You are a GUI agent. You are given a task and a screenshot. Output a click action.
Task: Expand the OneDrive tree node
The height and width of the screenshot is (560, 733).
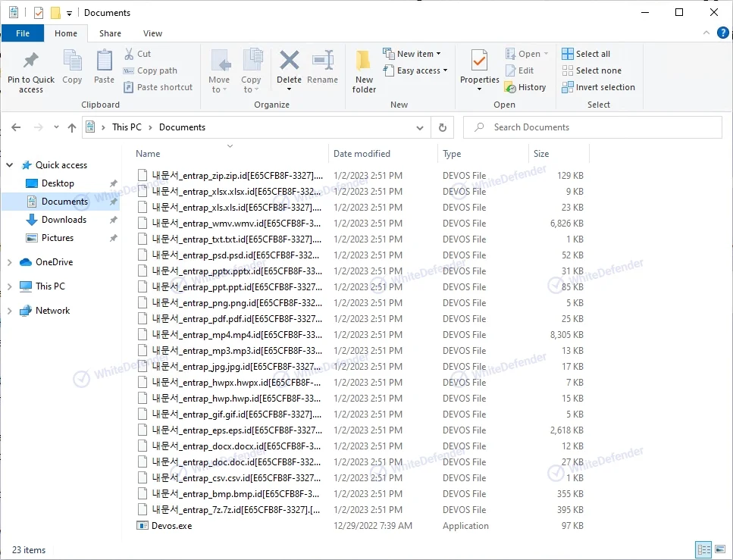pyautogui.click(x=10, y=262)
